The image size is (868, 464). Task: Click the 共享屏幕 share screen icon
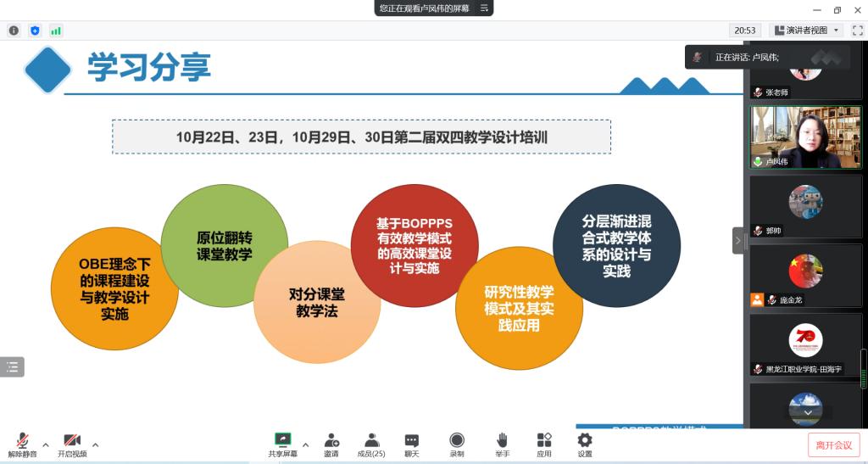(282, 442)
